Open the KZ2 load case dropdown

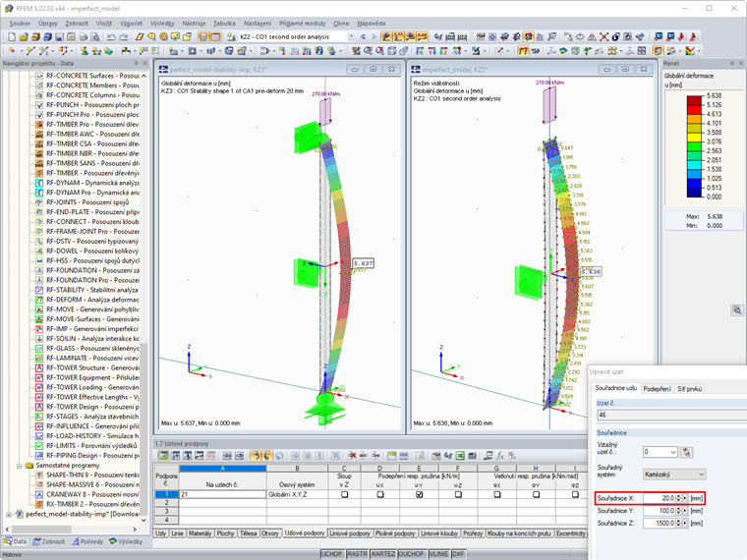tap(351, 36)
